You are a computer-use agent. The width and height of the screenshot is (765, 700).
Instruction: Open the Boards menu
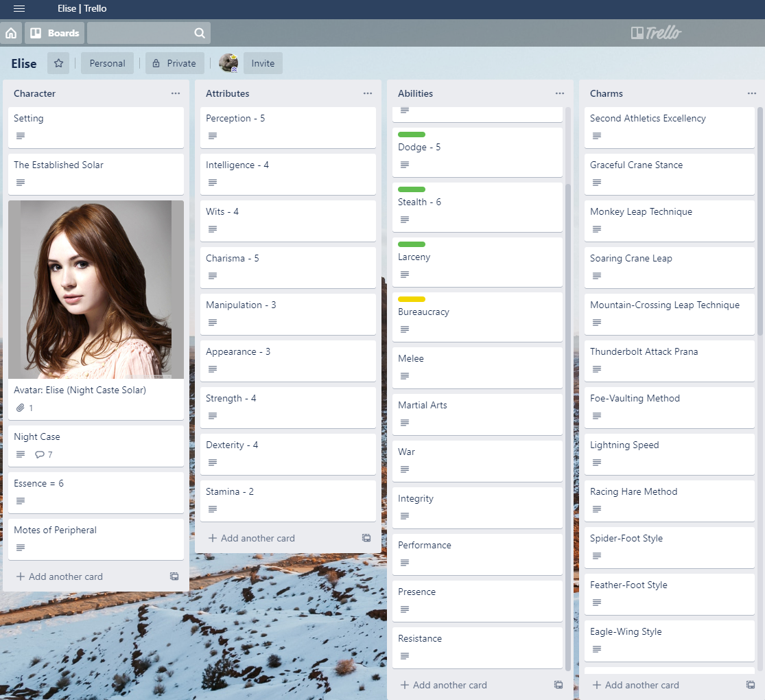click(54, 32)
